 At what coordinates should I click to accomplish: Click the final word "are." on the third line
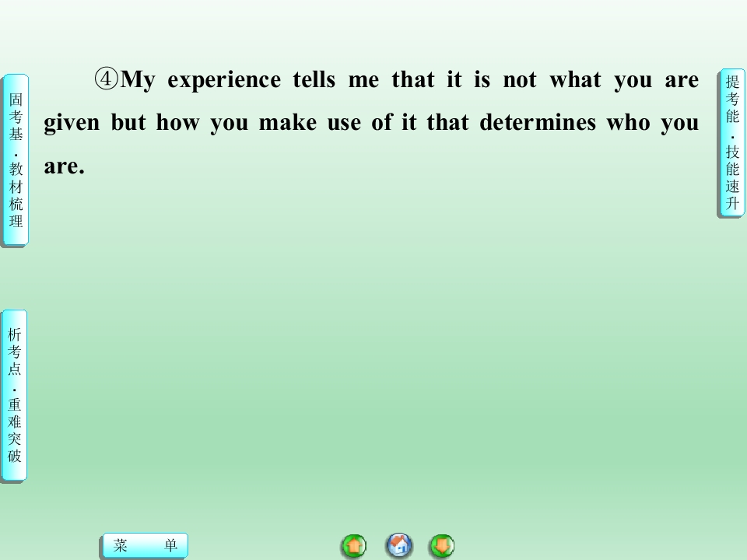[65, 166]
